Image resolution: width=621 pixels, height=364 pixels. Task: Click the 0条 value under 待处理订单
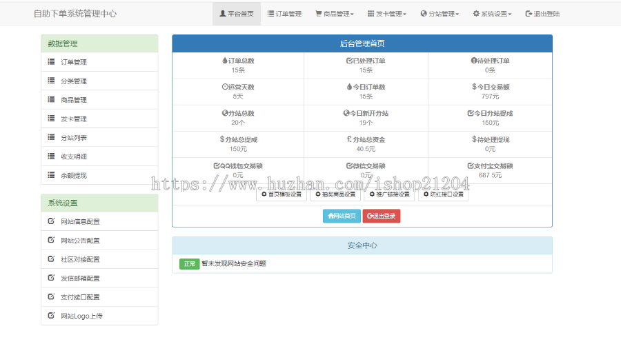(x=490, y=70)
